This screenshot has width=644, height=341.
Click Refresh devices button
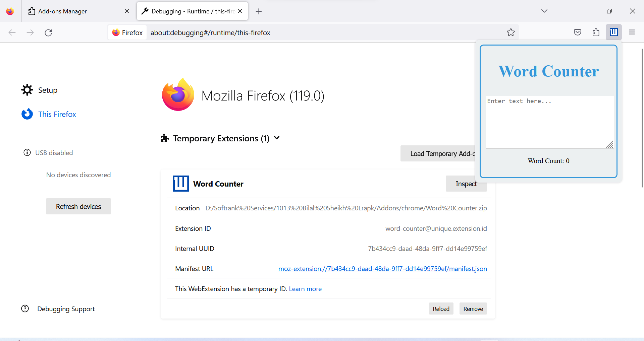pos(78,206)
